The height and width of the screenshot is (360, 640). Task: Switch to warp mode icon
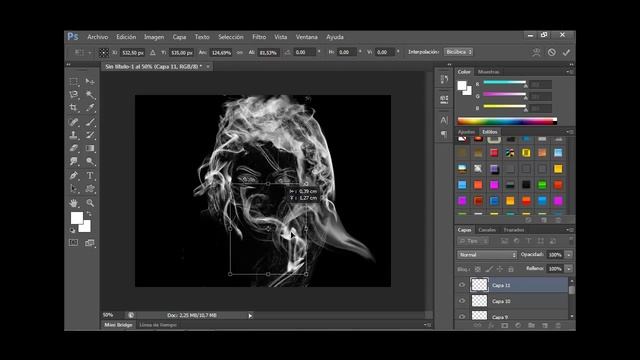pos(536,52)
